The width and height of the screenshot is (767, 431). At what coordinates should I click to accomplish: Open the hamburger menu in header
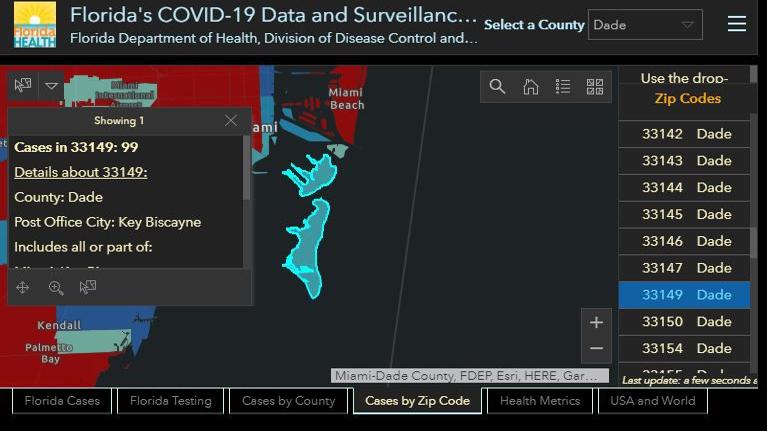(737, 24)
